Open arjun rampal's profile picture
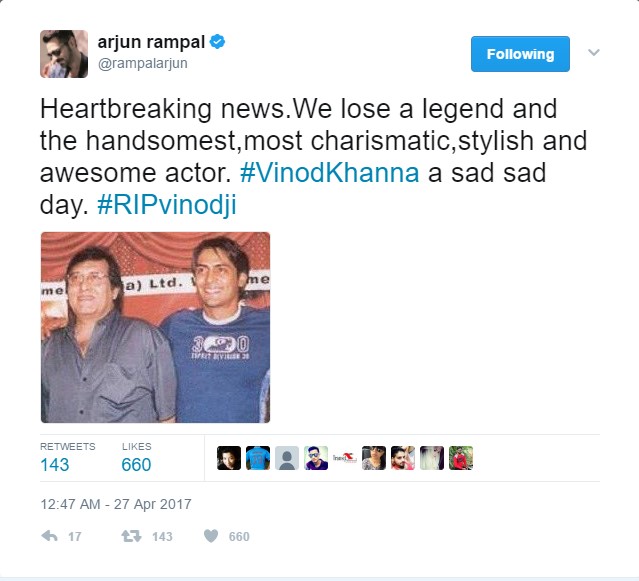 64,54
